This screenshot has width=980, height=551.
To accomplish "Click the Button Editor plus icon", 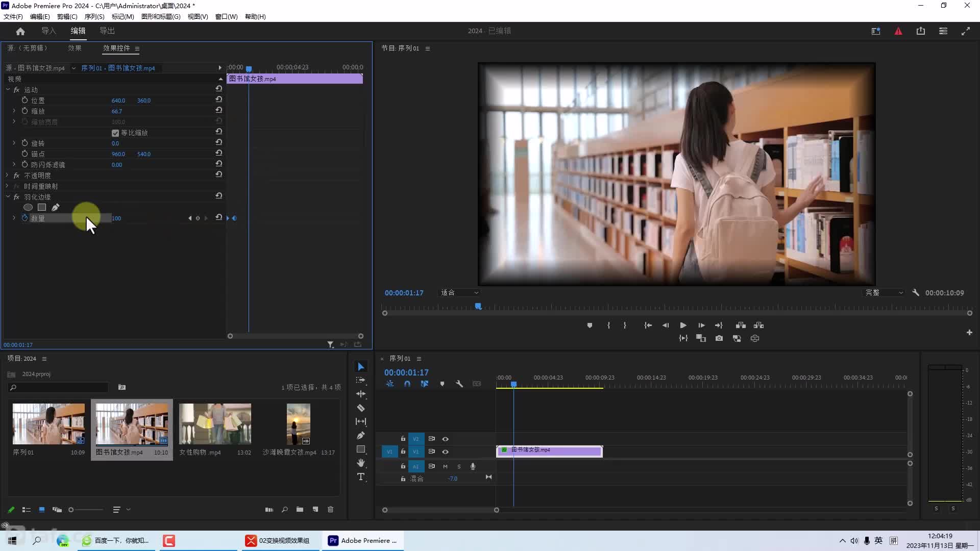I will 969,333.
